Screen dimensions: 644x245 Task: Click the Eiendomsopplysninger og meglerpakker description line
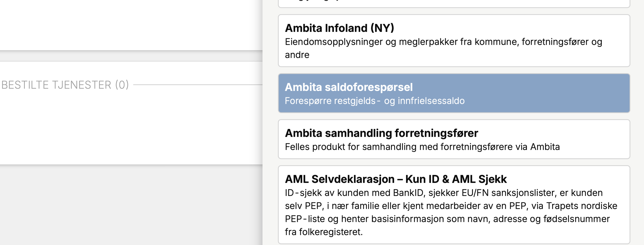coord(443,42)
